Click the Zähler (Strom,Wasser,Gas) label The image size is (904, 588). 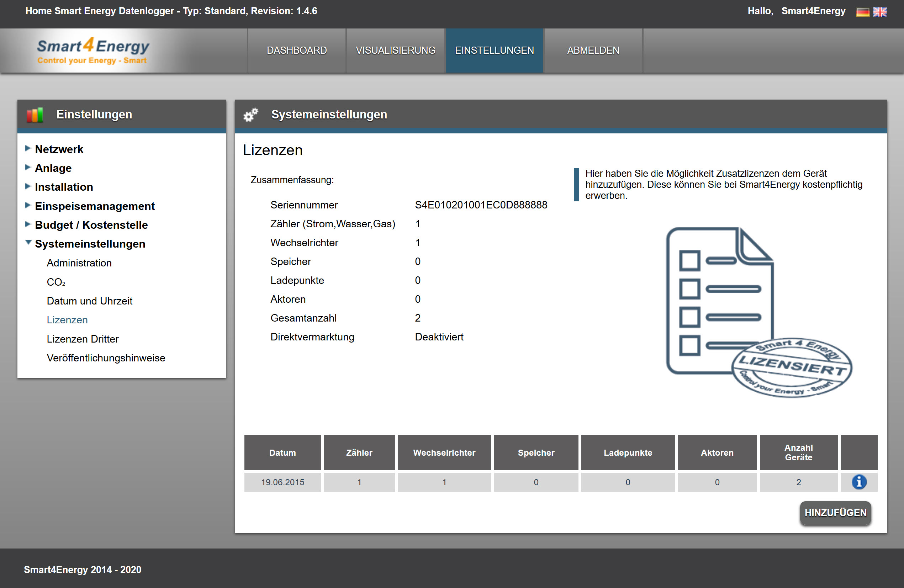tap(333, 224)
